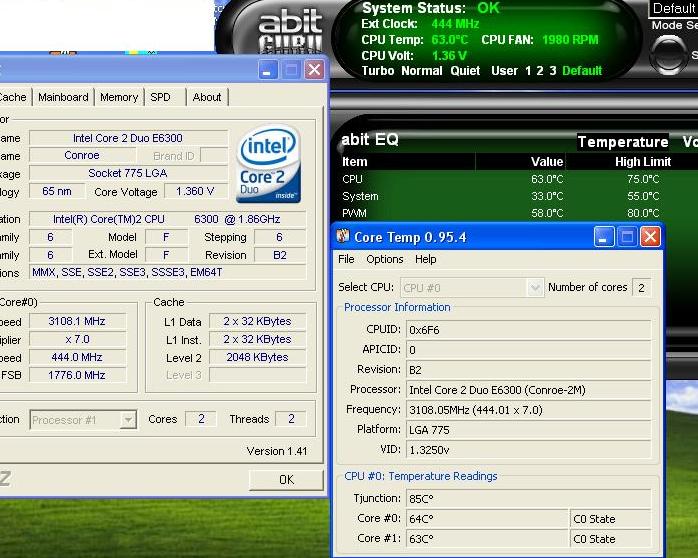Click the abit Guru round knob
Screen dimensions: 698x558
(668, 55)
